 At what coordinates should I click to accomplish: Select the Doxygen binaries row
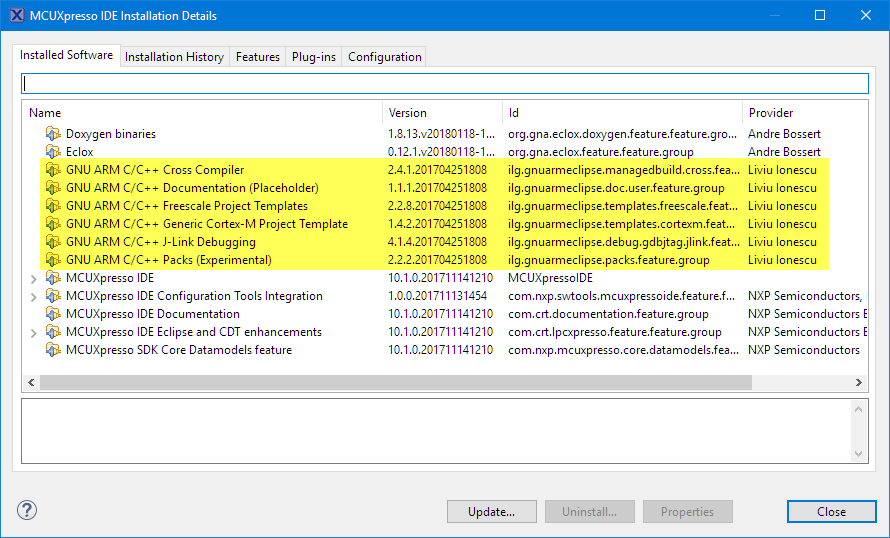445,134
